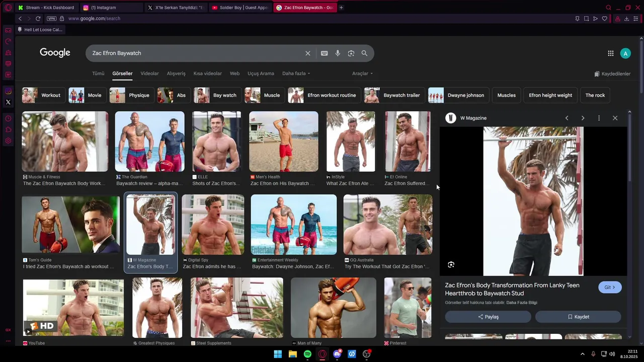This screenshot has height=362, width=644.
Task: Show next image in preview panel
Action: click(583, 118)
